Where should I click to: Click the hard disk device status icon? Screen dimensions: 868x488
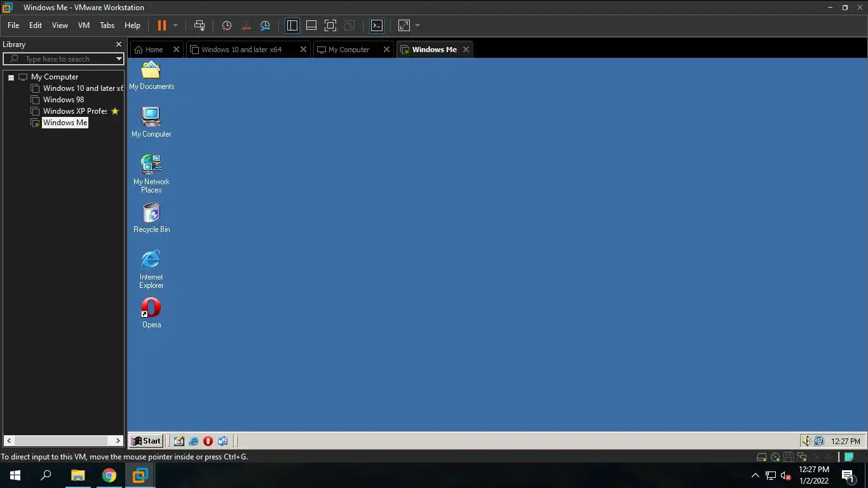761,457
